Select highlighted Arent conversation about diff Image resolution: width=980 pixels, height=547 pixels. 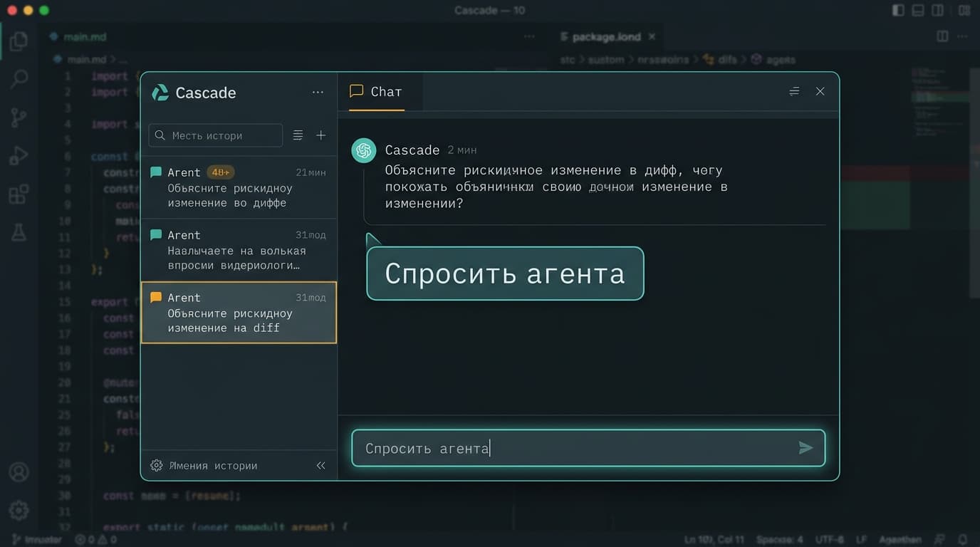click(x=239, y=313)
